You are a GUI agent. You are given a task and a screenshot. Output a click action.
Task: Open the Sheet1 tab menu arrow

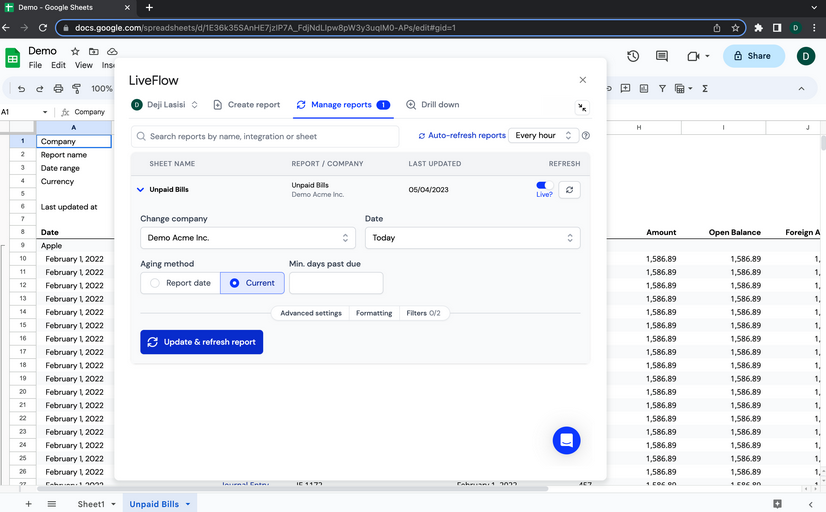[x=113, y=504]
